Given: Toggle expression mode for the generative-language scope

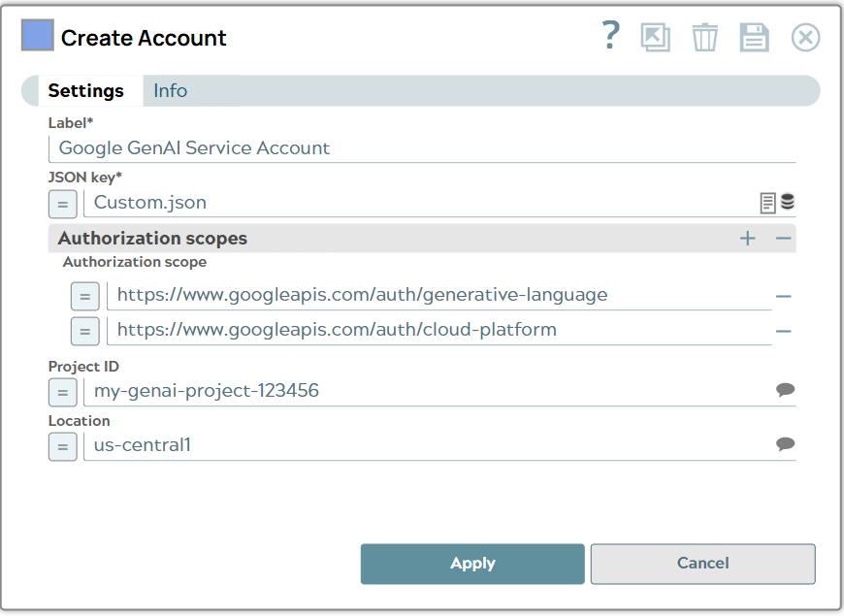Looking at the screenshot, I should [84, 295].
